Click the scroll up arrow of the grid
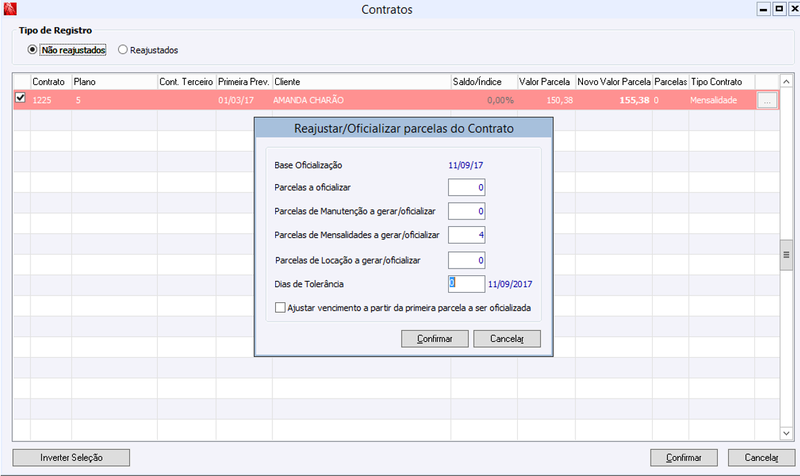The width and height of the screenshot is (800, 476). 786,82
